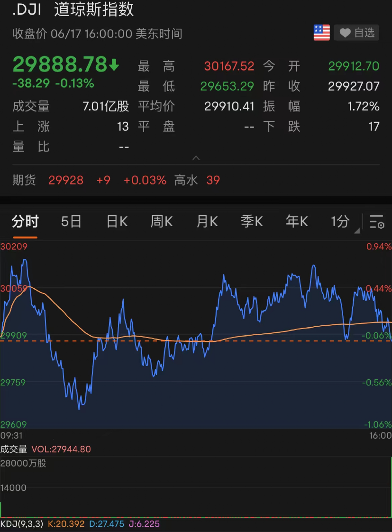Tap the amplitude value 1.72%
The height and width of the screenshot is (532, 392).
tap(363, 107)
